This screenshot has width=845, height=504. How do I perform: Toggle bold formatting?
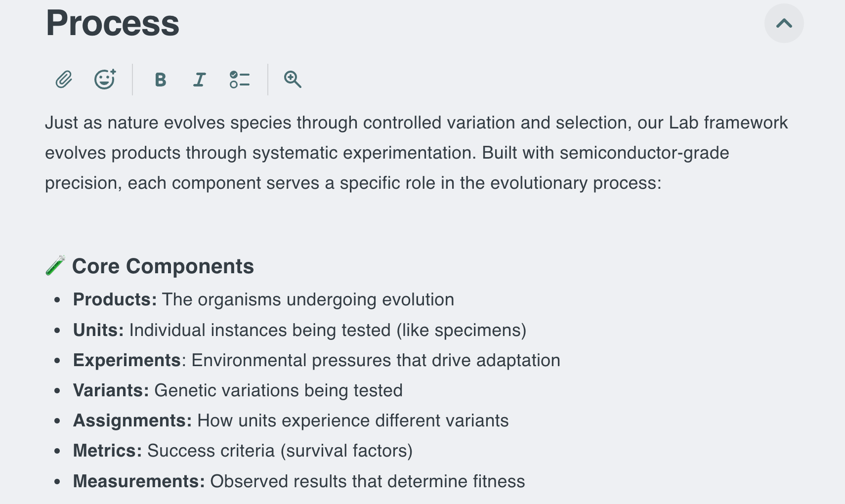pyautogui.click(x=160, y=80)
